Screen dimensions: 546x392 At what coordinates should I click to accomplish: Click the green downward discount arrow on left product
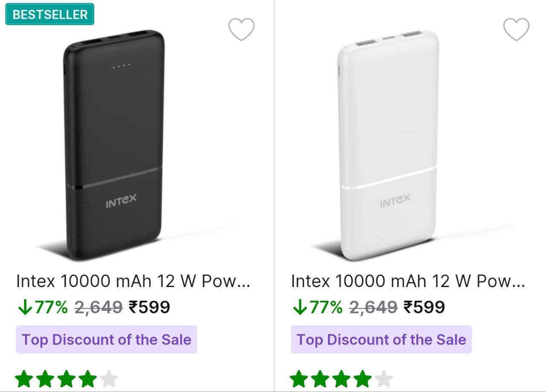click(x=25, y=306)
